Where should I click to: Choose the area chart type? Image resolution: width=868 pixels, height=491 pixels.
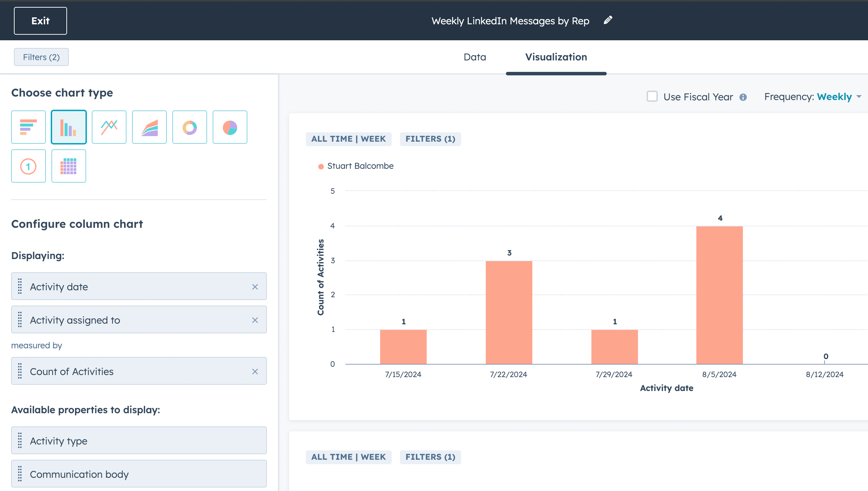coord(149,127)
